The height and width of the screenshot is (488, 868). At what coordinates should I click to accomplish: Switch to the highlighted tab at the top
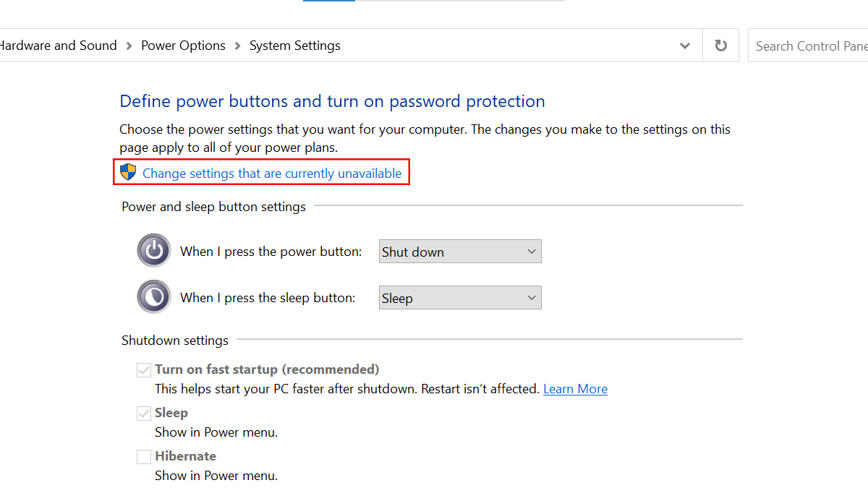[329, 2]
